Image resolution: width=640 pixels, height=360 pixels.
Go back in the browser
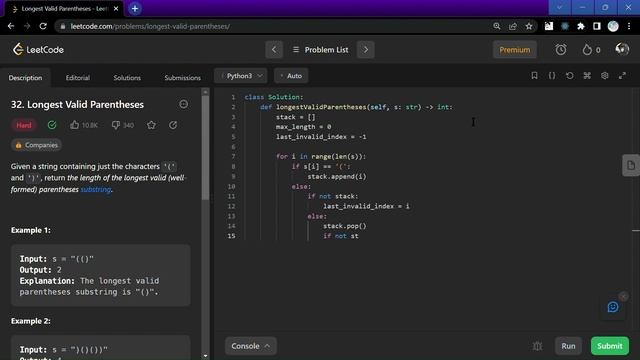click(11, 26)
